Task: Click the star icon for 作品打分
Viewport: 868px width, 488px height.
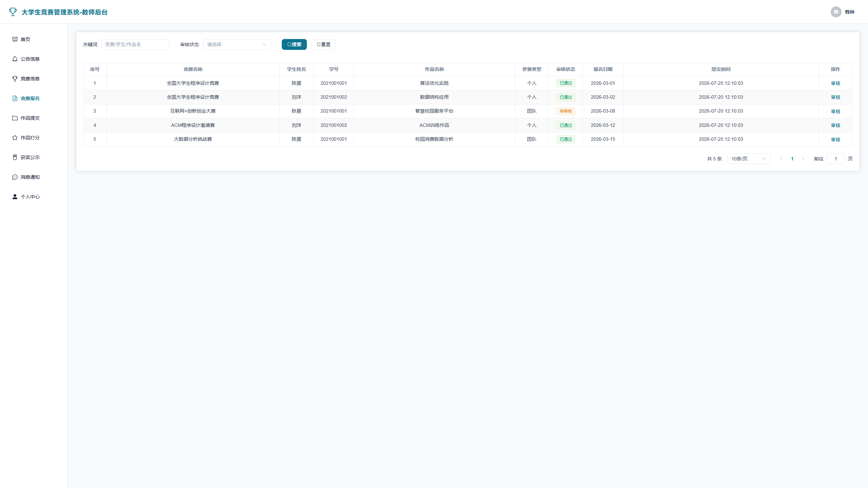Action: coord(15,138)
